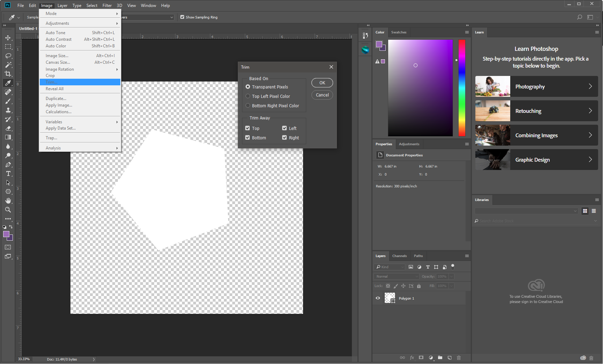Click Quick Mask mode icon
Screen dimensions: 603x364
tap(8, 247)
